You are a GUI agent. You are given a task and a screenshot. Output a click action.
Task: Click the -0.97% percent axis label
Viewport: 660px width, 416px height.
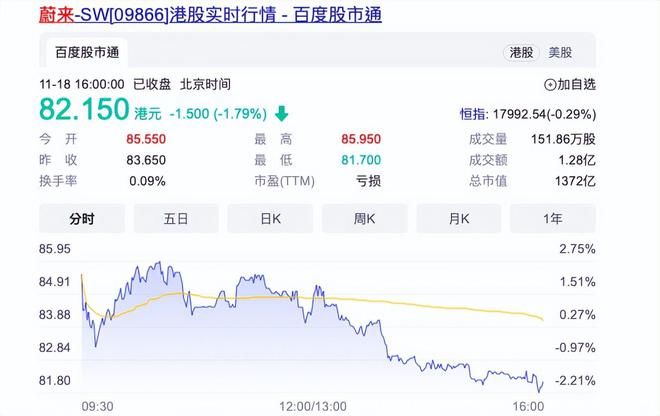[x=575, y=348]
